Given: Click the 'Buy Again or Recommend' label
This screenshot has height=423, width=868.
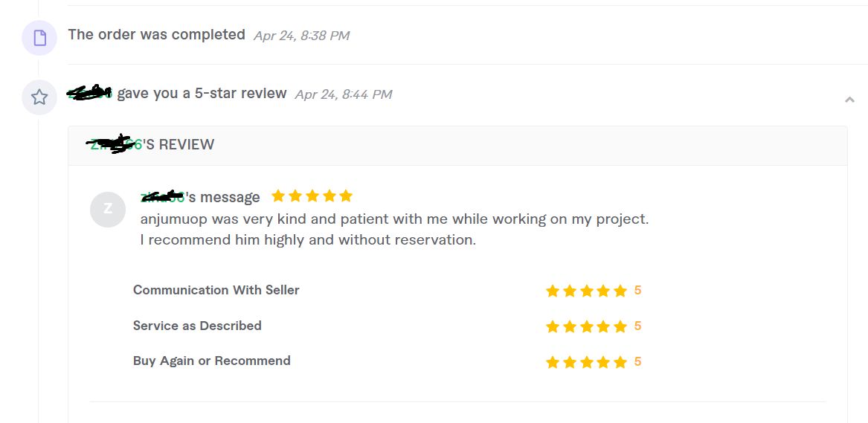Looking at the screenshot, I should coord(211,361).
